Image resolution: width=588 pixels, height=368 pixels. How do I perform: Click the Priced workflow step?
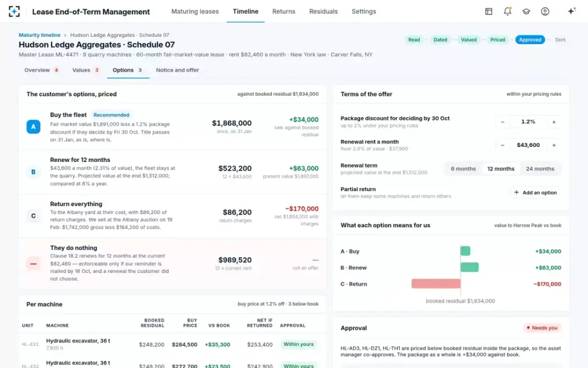pos(498,40)
